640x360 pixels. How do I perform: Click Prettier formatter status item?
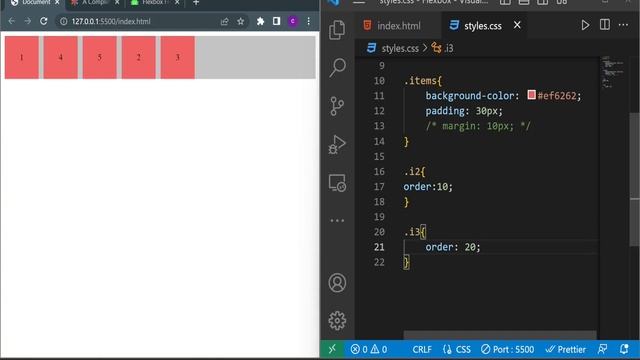(566, 349)
